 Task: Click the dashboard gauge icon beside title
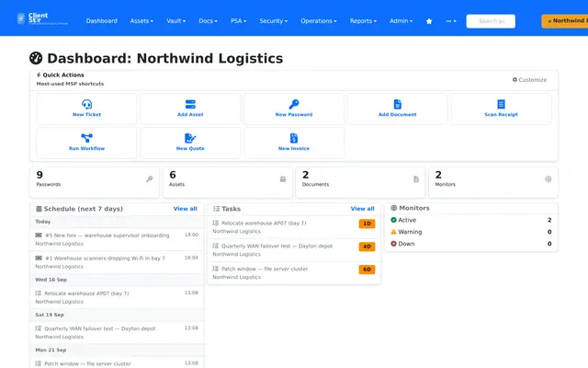pos(36,58)
